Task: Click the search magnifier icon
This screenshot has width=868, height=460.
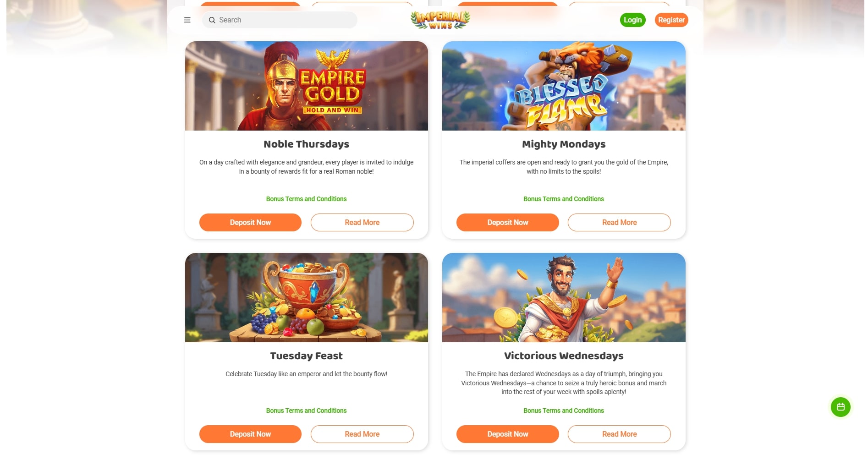Action: coord(212,20)
